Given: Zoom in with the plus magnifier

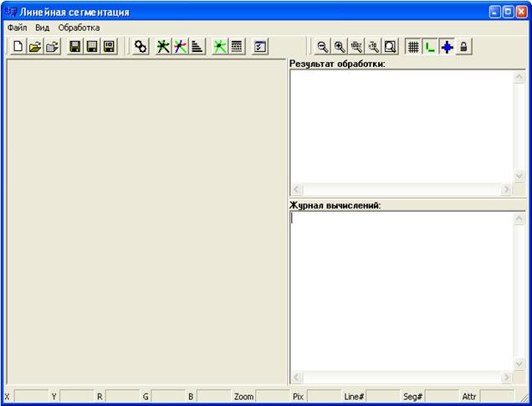Looking at the screenshot, I should 340,47.
